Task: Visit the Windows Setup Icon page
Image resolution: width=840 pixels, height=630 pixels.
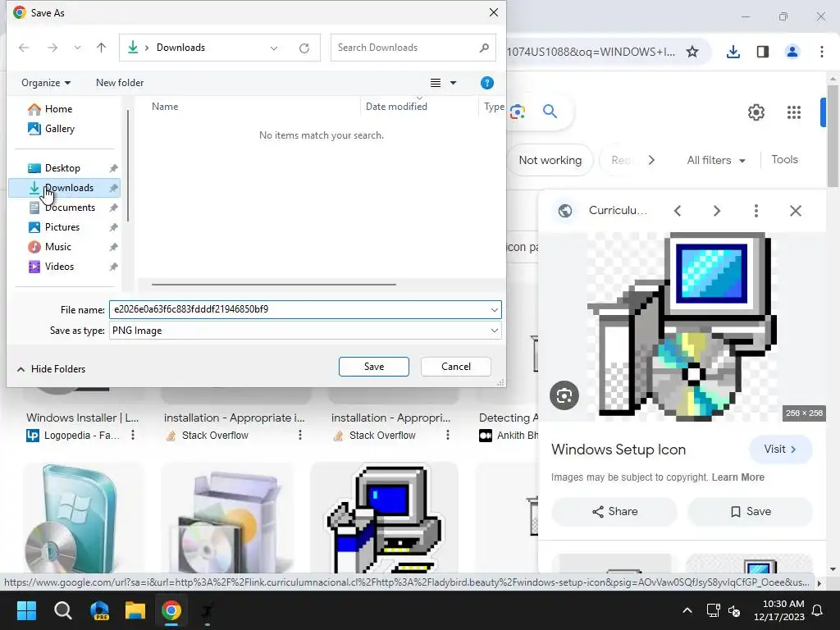Action: (780, 449)
